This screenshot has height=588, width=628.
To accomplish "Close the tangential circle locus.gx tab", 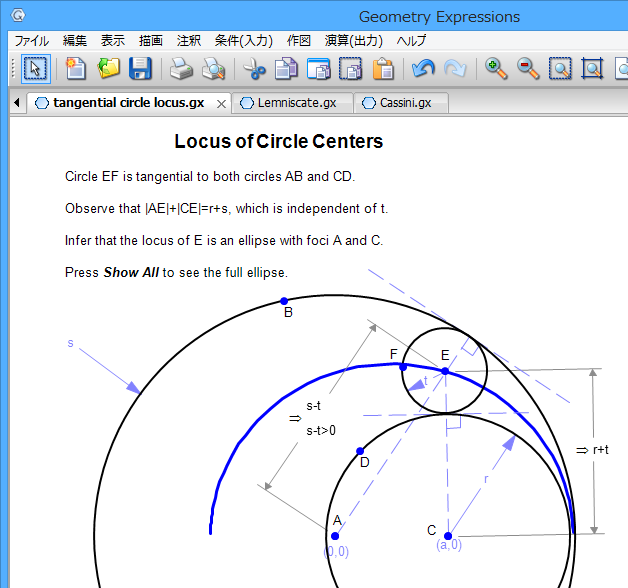I will click(x=221, y=103).
